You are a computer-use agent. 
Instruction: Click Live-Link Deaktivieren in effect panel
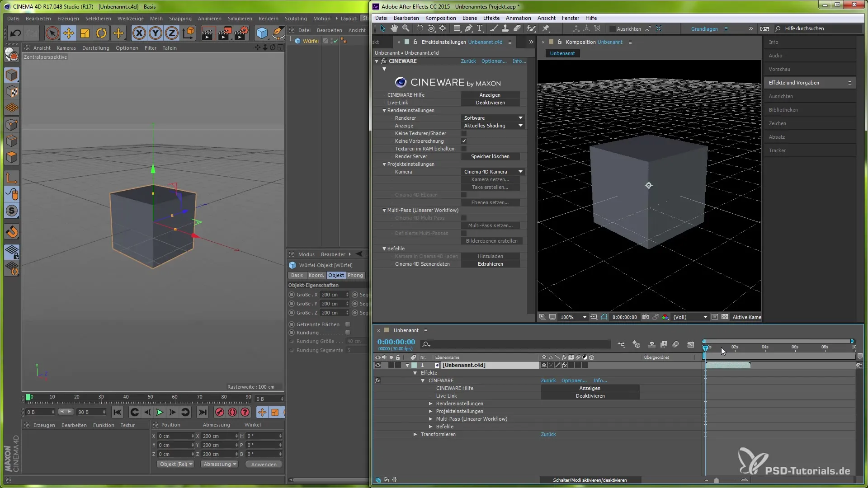click(x=490, y=103)
